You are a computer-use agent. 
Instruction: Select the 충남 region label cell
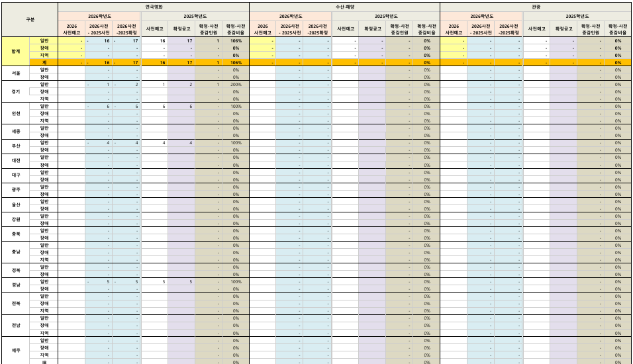tap(16, 251)
